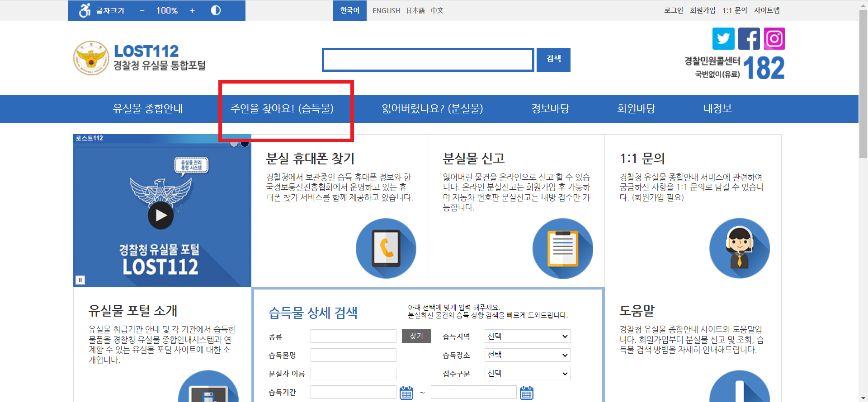Image resolution: width=868 pixels, height=402 pixels.
Task: Click the 182 call center number
Action: 764,68
